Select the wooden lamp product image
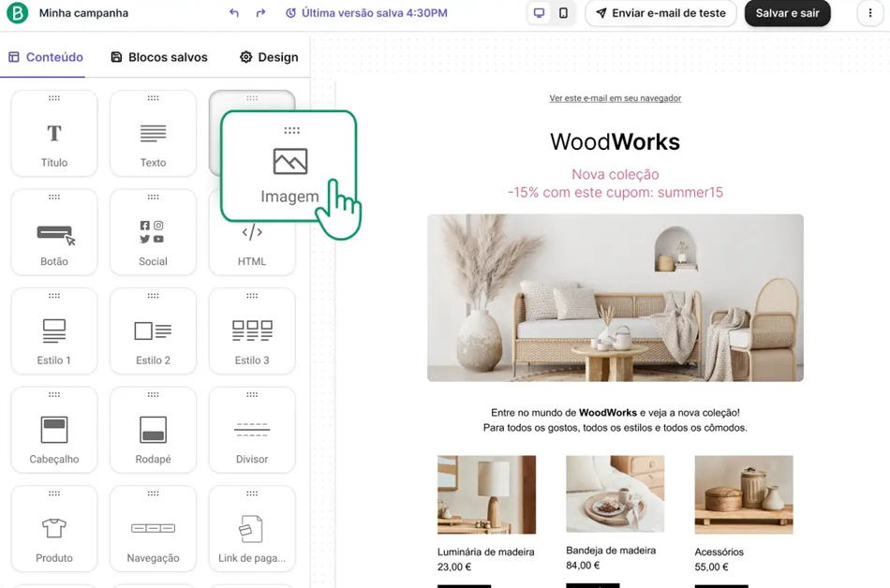This screenshot has width=890, height=588. [x=486, y=494]
